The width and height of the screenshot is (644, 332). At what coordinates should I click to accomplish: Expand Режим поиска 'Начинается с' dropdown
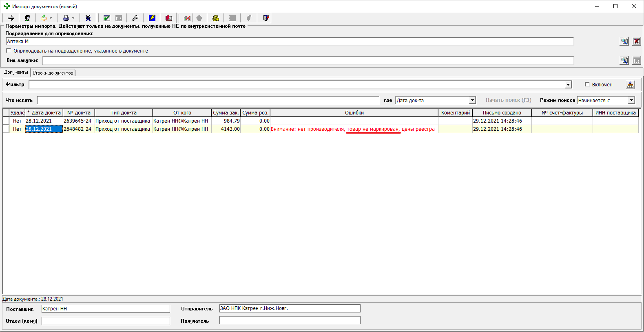[631, 100]
